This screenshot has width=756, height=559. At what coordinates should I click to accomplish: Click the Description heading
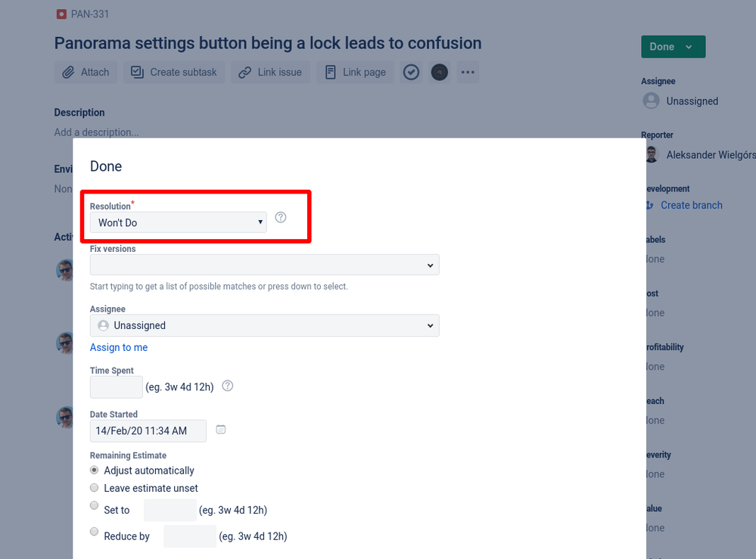79,112
